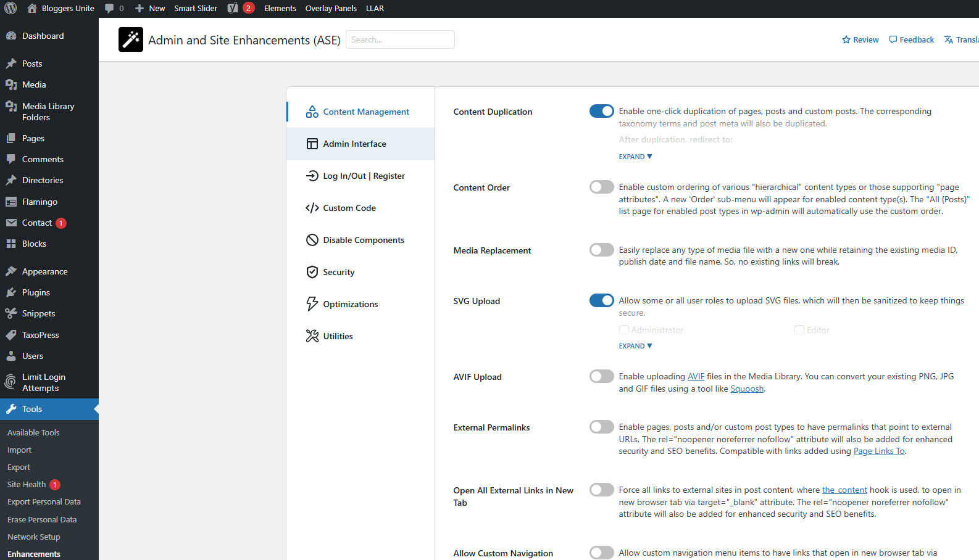The height and width of the screenshot is (560, 979).
Task: Expand the Content Duplication options
Action: pos(635,157)
